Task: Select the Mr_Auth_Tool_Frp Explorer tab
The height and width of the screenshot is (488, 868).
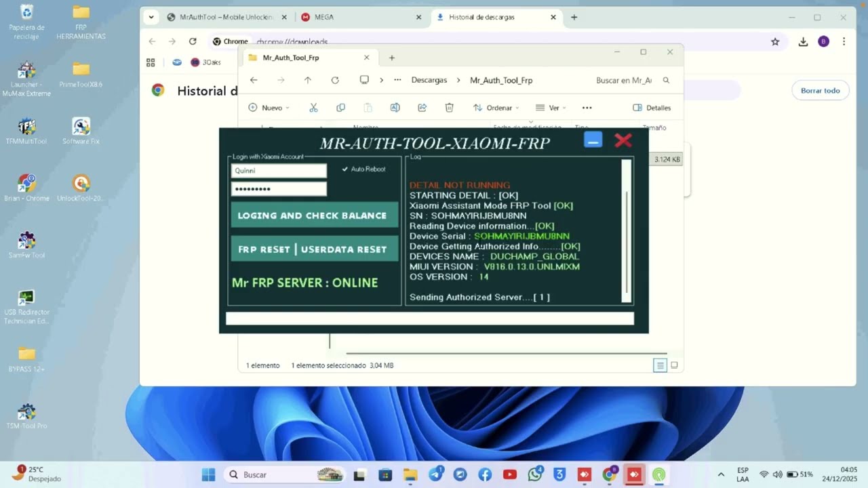Action: point(309,58)
